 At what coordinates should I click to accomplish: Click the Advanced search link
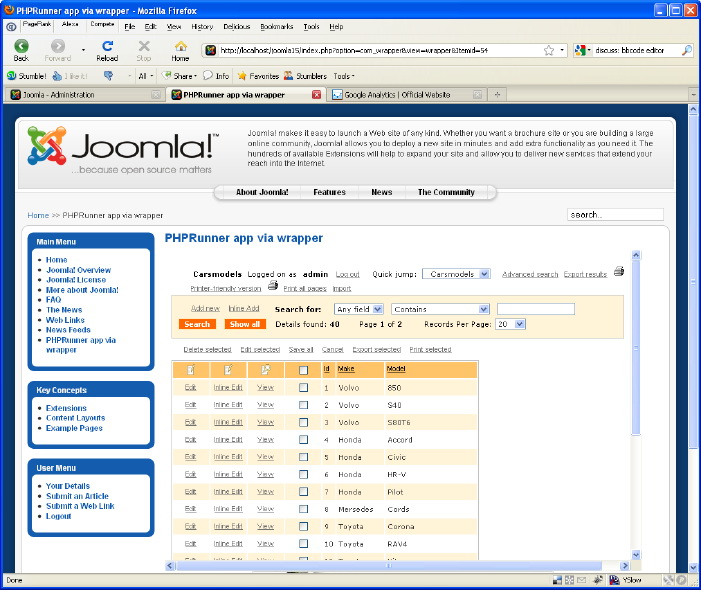click(x=530, y=274)
